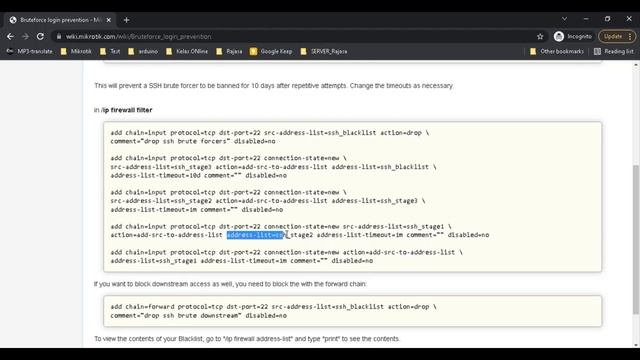This screenshot has height=360, width=640.
Task: Click the '/ip firewall filter' heading text
Action: point(127,110)
